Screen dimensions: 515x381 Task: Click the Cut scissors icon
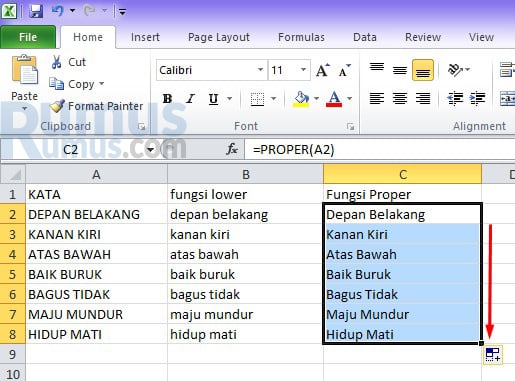point(57,62)
